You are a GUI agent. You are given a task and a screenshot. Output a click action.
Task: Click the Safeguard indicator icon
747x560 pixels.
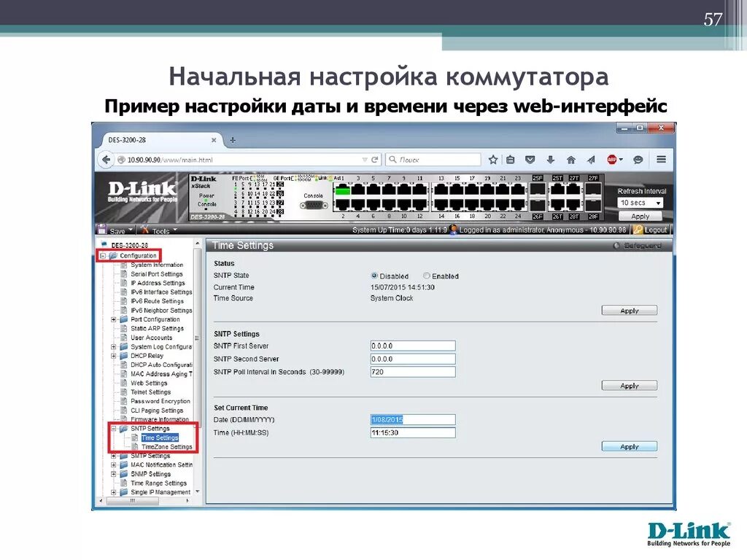[x=616, y=246]
